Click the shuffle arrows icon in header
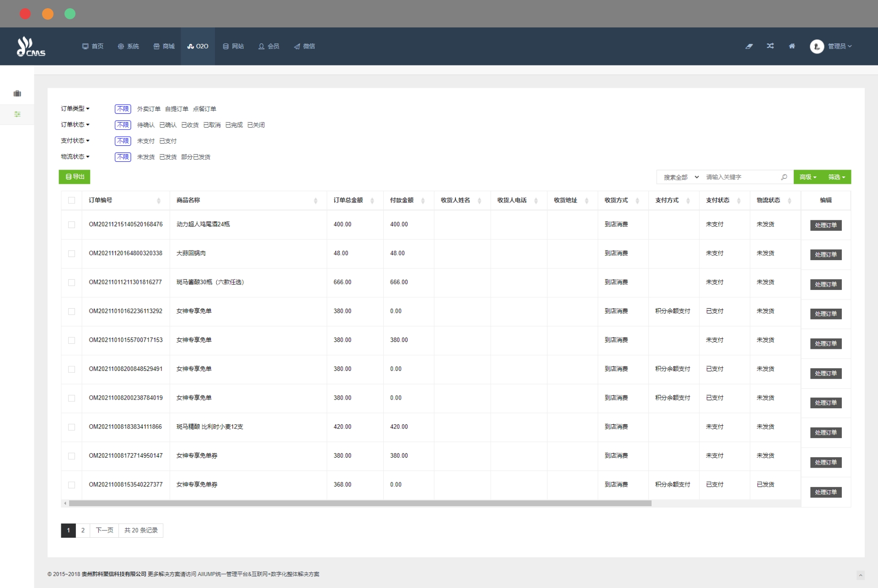 click(x=770, y=46)
